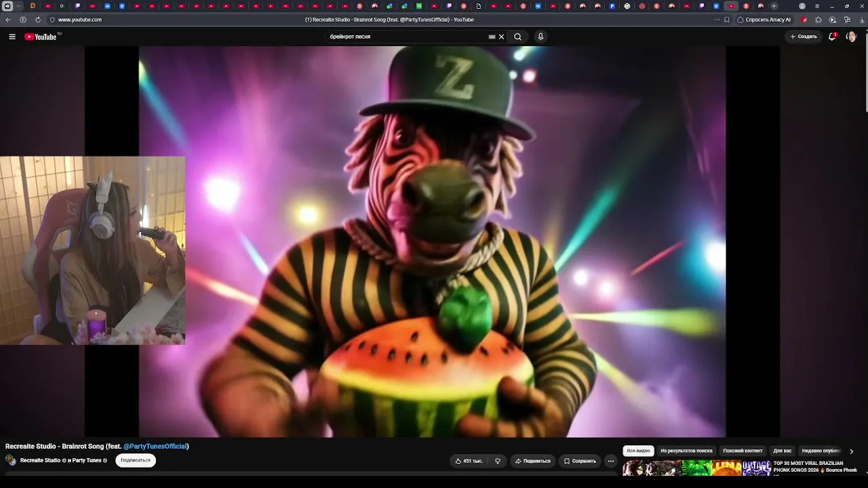Open browser extensions puzzle icon
Image resolution: width=868 pixels, height=488 pixels.
818,20
